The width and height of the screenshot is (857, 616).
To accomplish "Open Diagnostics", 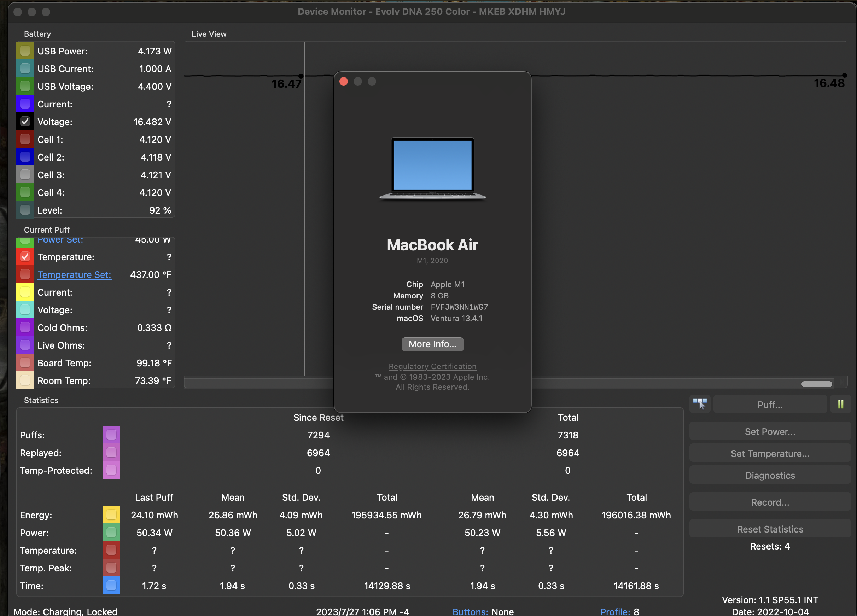I will 770,475.
